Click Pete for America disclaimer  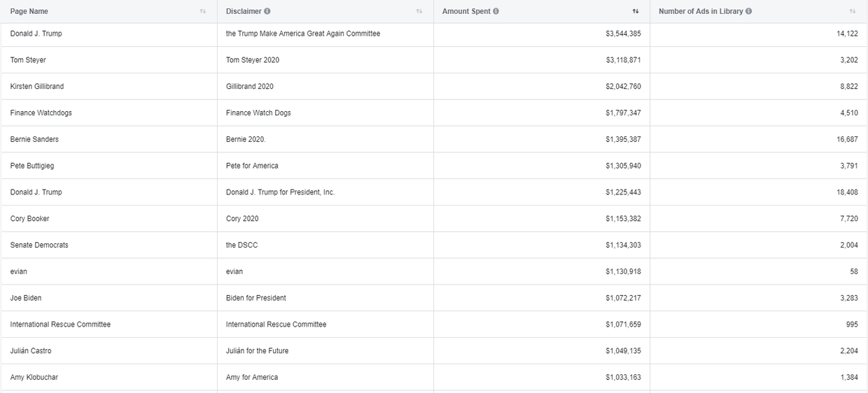[x=252, y=166]
